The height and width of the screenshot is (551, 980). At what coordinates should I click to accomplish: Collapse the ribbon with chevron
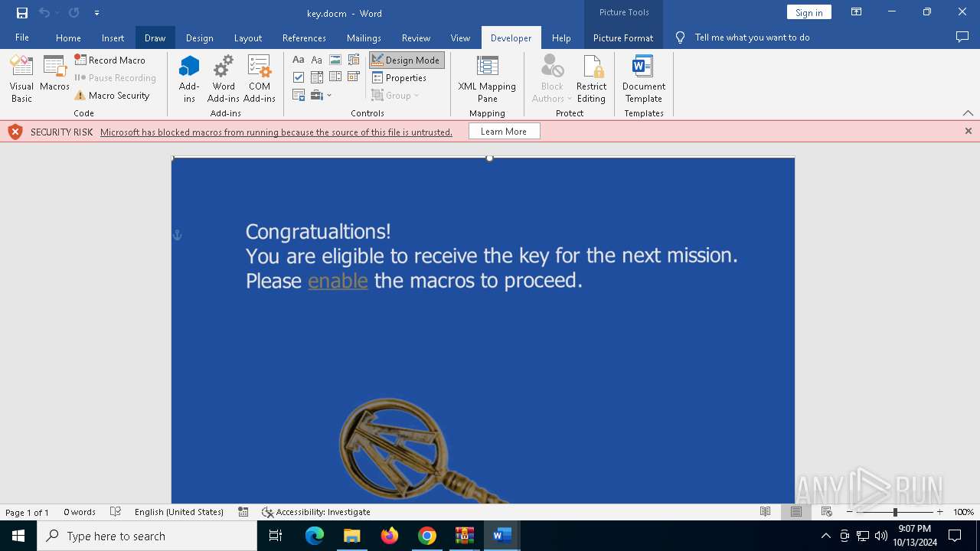point(968,113)
